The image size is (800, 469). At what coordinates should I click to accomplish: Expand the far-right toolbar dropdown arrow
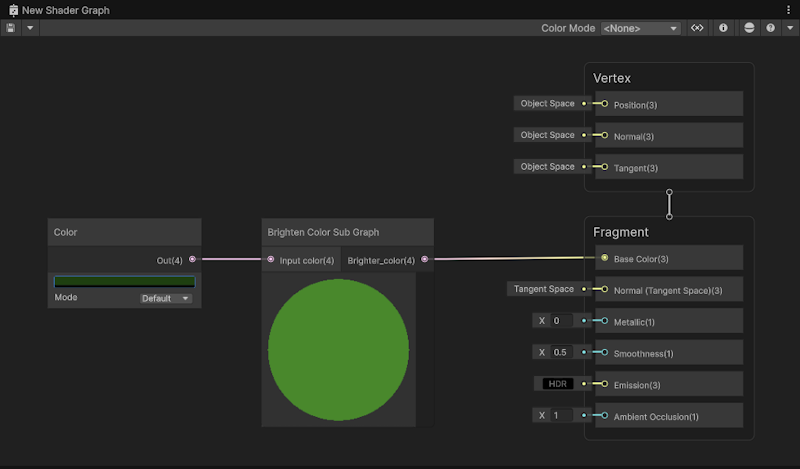click(x=789, y=28)
